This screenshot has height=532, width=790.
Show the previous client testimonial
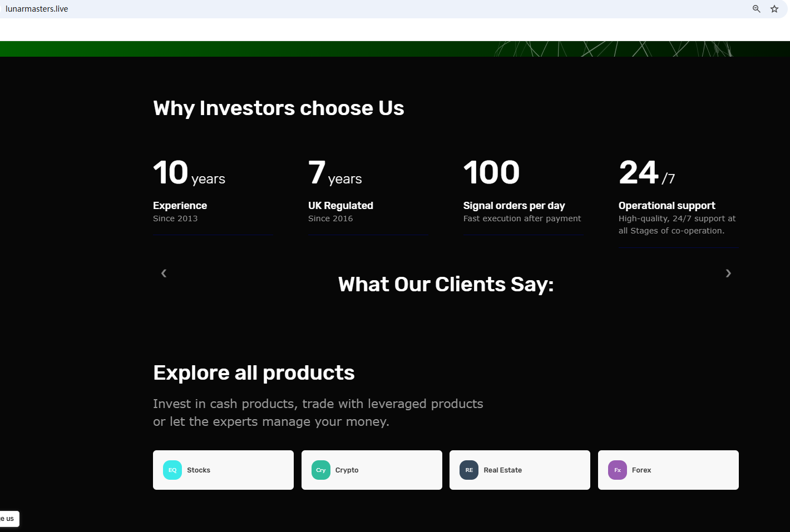pyautogui.click(x=164, y=273)
